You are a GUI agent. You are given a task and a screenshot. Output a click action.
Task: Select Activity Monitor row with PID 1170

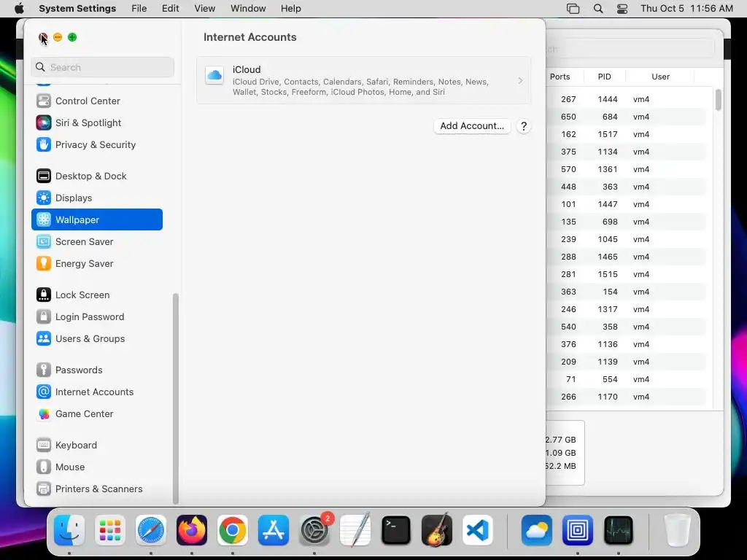coord(626,397)
